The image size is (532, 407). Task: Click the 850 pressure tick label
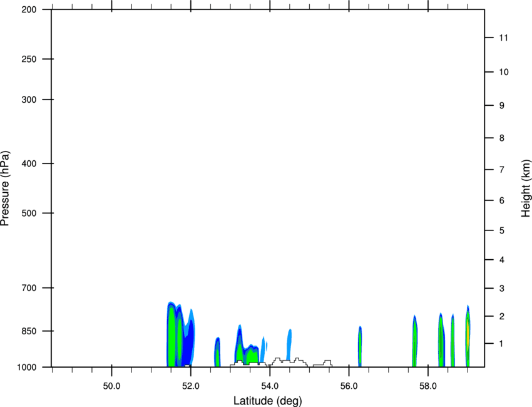[x=29, y=331]
